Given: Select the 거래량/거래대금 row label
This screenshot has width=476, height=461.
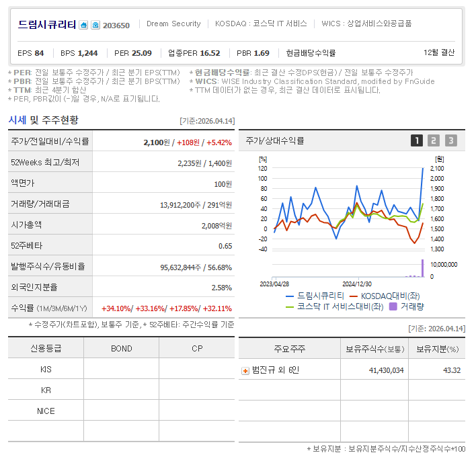Looking at the screenshot, I should point(40,204).
